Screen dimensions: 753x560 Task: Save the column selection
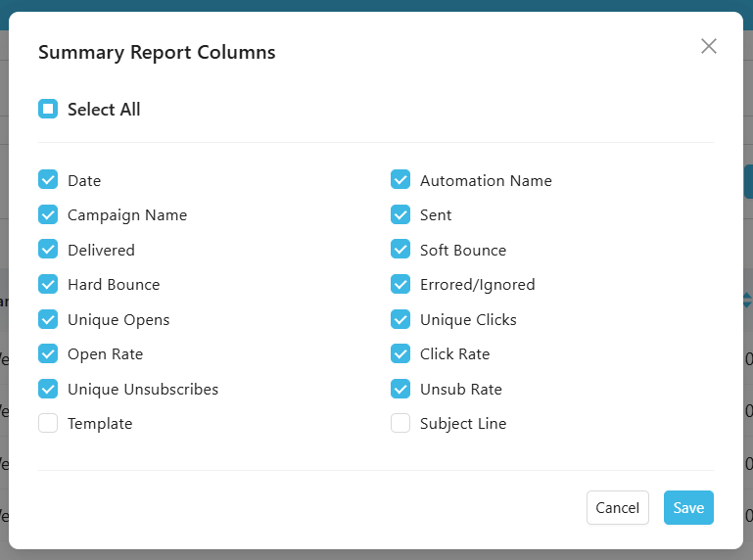[x=688, y=507]
